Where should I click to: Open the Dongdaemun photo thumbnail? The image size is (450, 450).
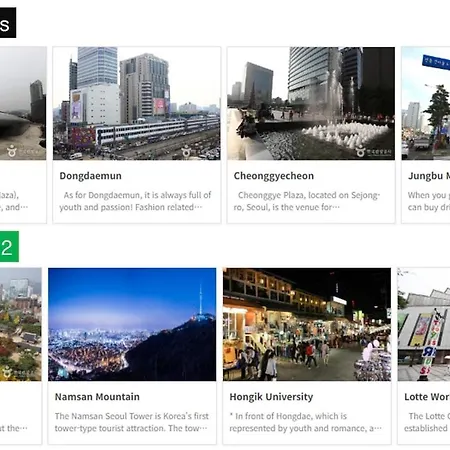[137, 104]
